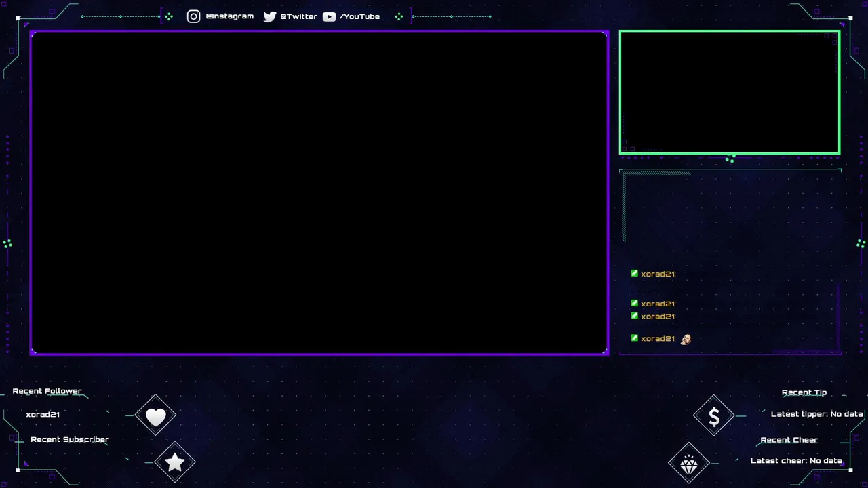Click the Recent Tip label
The width and height of the screenshot is (868, 488).
(804, 392)
